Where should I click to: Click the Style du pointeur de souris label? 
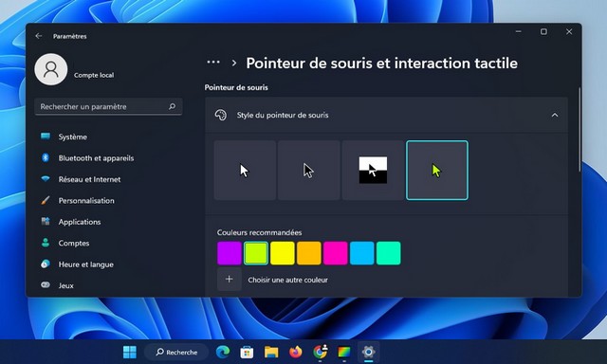pyautogui.click(x=283, y=115)
